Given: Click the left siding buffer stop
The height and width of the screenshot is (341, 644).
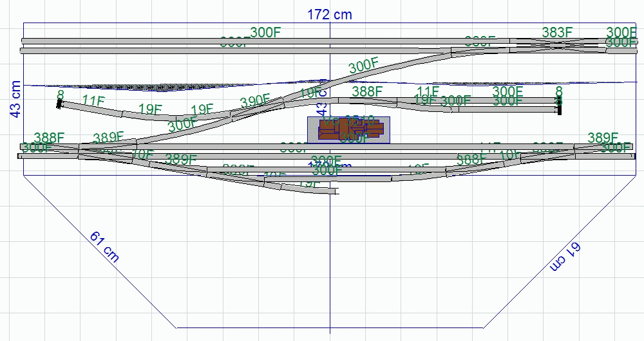Looking at the screenshot, I should click(x=59, y=104).
